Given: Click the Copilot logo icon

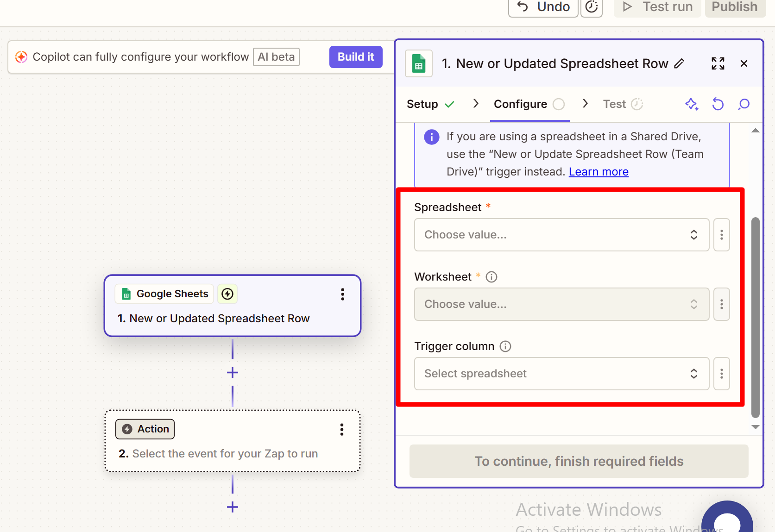Looking at the screenshot, I should coord(21,57).
